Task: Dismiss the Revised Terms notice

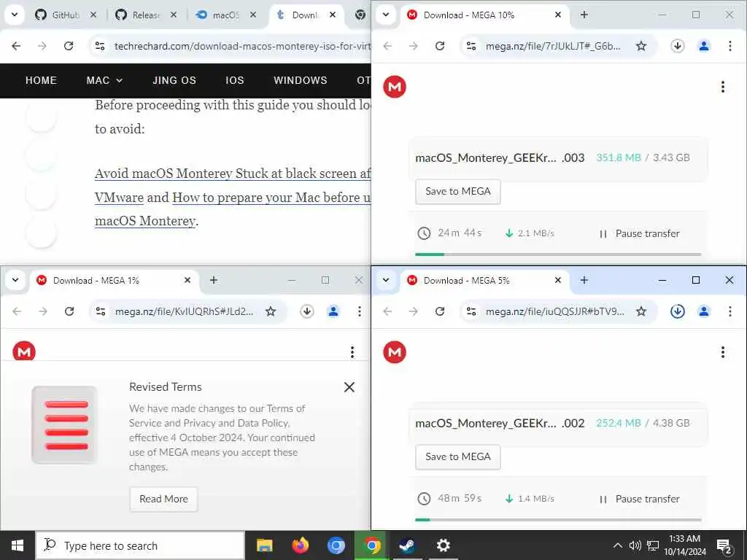Action: pyautogui.click(x=349, y=387)
